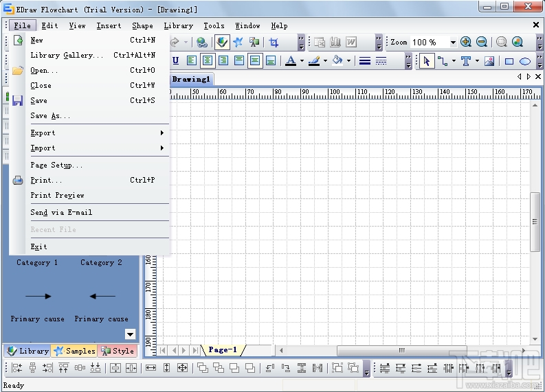Switch to the Style panel tab
This screenshot has width=545, height=392.
click(117, 351)
